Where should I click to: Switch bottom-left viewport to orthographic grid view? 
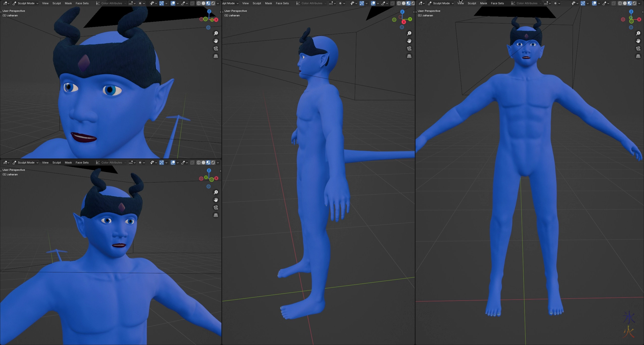point(216,215)
